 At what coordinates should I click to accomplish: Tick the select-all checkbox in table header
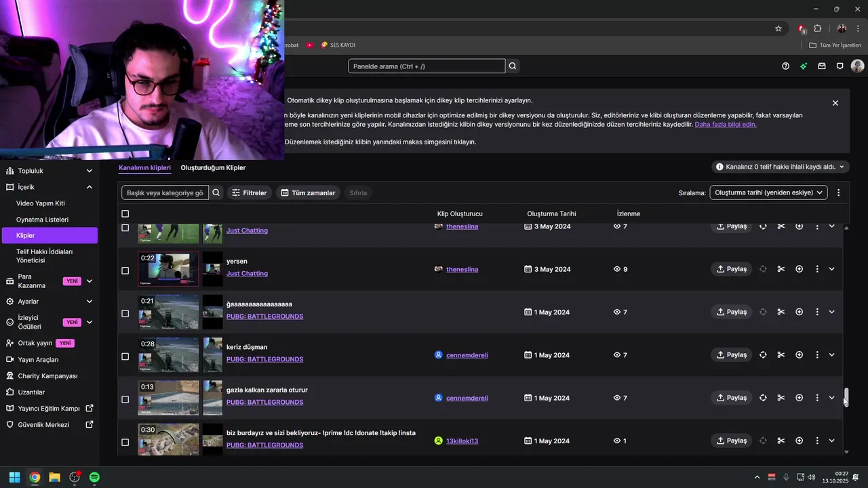[125, 213]
